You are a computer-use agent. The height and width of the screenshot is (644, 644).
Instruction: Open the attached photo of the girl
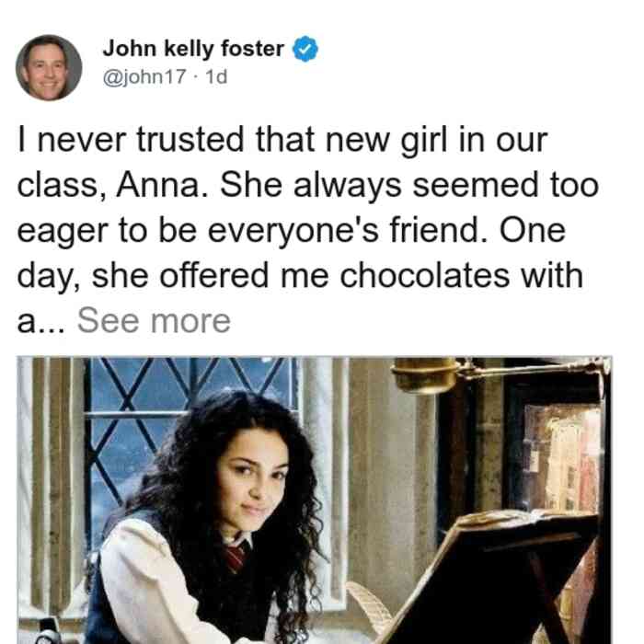point(315,500)
